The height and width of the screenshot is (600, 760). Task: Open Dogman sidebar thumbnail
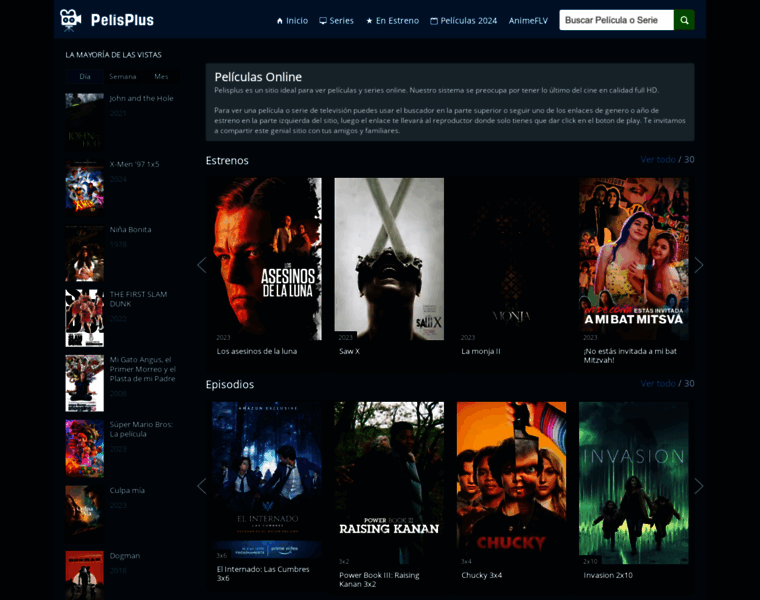click(x=85, y=575)
